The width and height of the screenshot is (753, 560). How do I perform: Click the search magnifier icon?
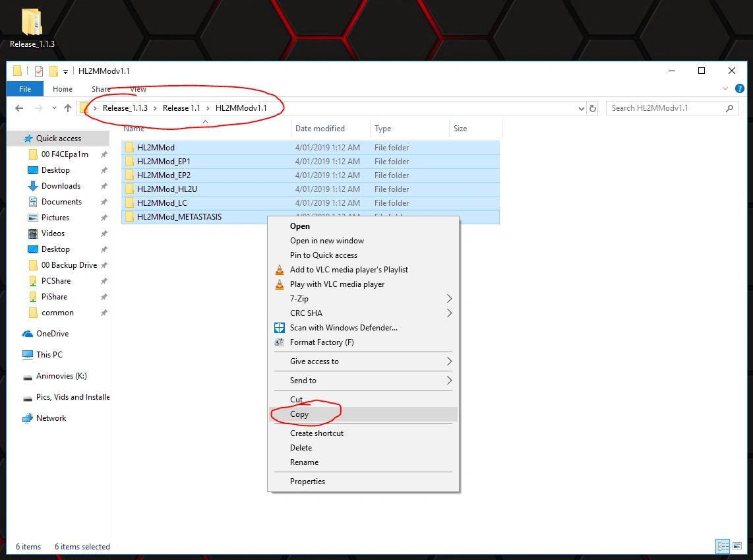coord(729,108)
